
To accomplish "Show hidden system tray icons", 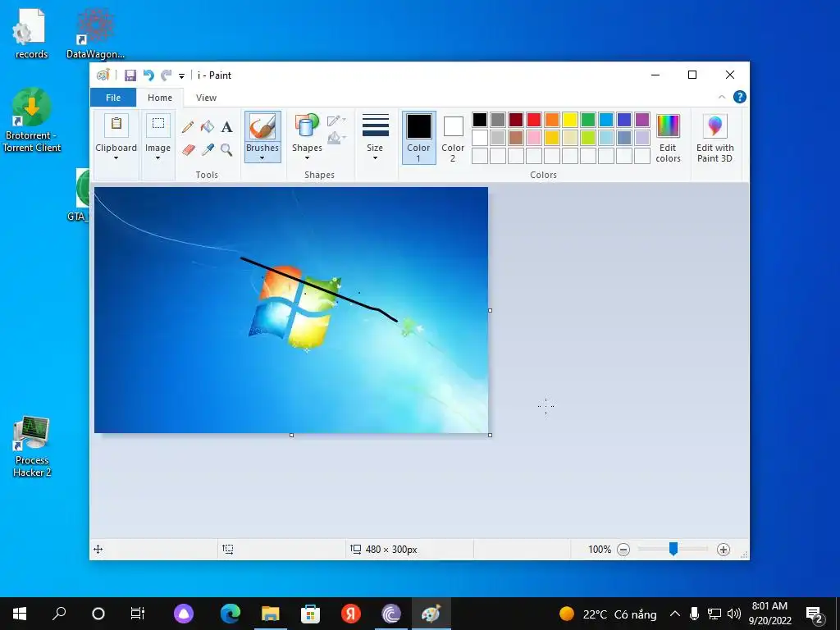I will pos(675,614).
